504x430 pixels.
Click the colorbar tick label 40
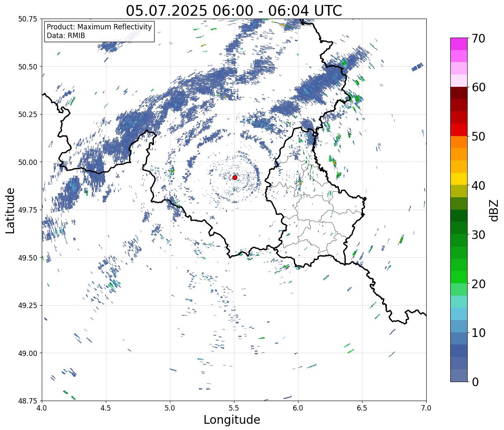pos(478,186)
